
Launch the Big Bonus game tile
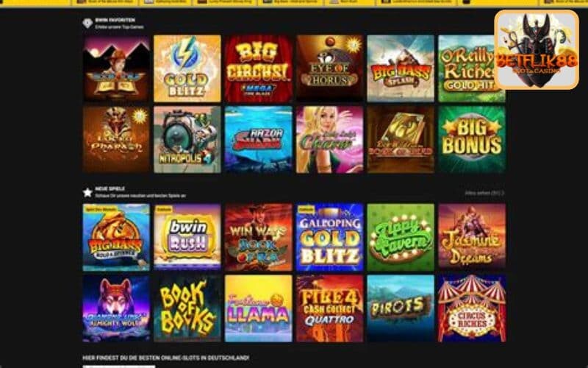[x=472, y=139]
